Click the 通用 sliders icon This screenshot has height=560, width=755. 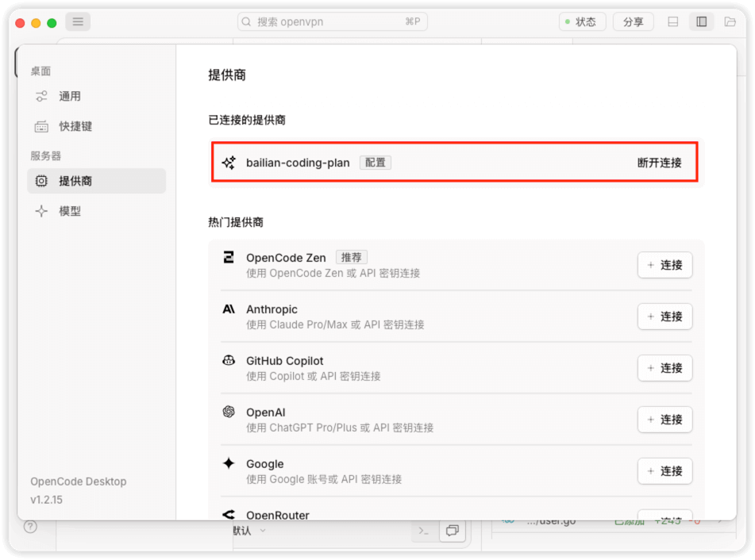[41, 96]
